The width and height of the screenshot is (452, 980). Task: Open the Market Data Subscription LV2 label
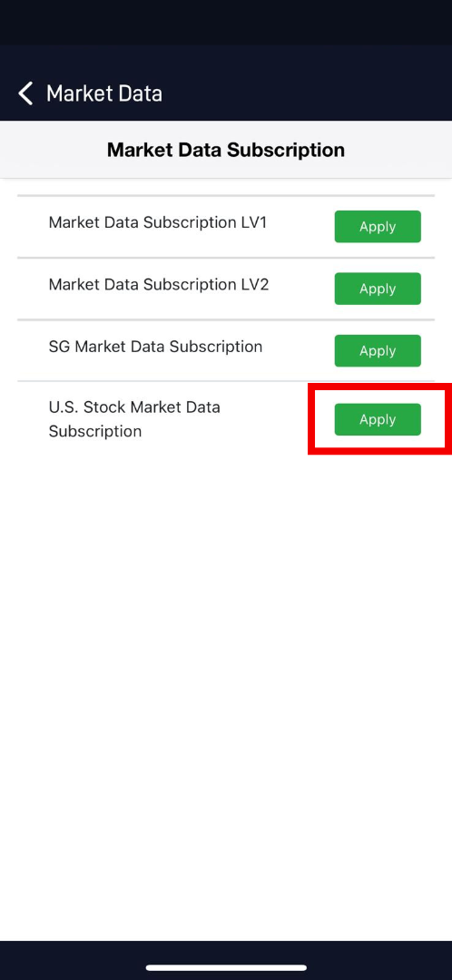pyautogui.click(x=159, y=284)
